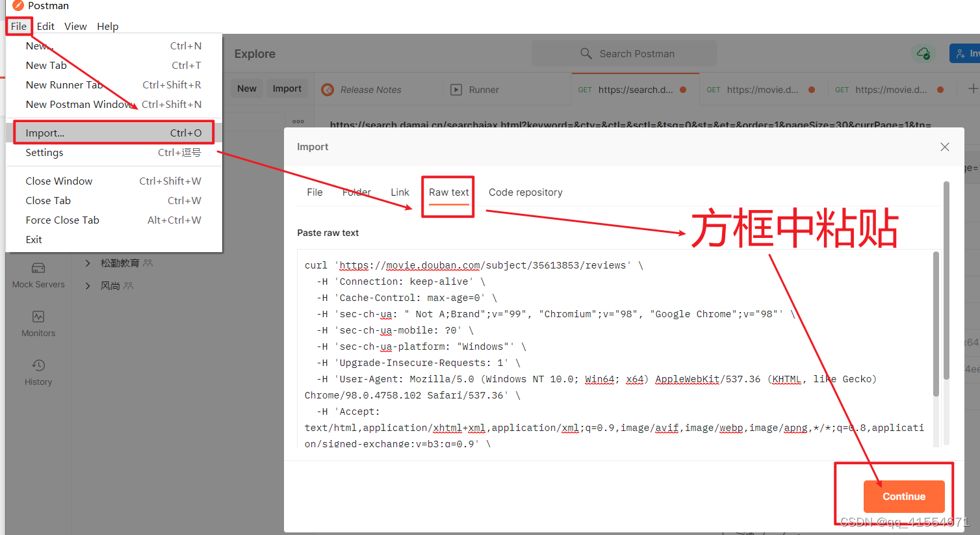980x535 pixels.
Task: Select New... entry in File menu
Action: pos(114,46)
